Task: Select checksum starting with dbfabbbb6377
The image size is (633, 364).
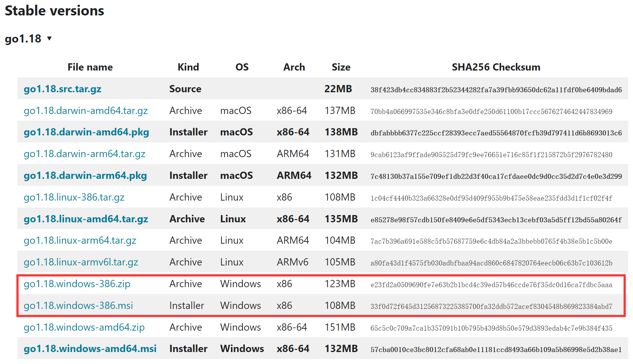Action: click(496, 133)
